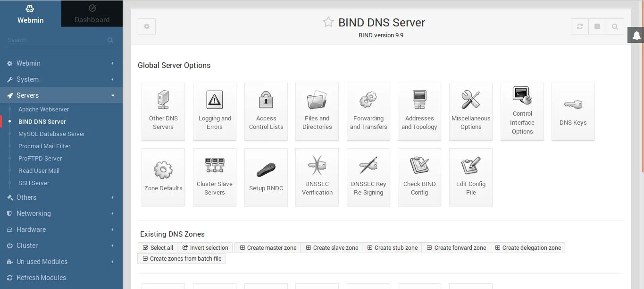The width and height of the screenshot is (644, 289).
Task: Select BIND DNS Server in sidebar
Action: pyautogui.click(x=42, y=121)
